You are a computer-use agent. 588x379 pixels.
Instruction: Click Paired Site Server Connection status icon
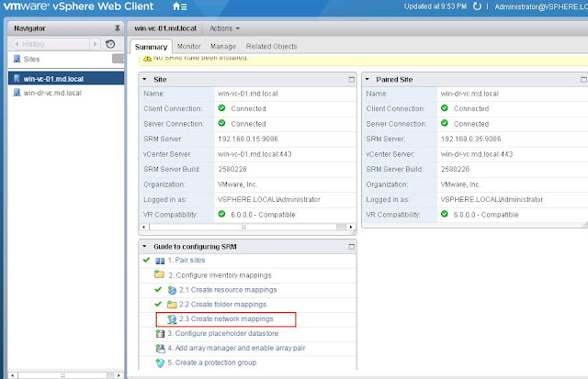(x=445, y=123)
